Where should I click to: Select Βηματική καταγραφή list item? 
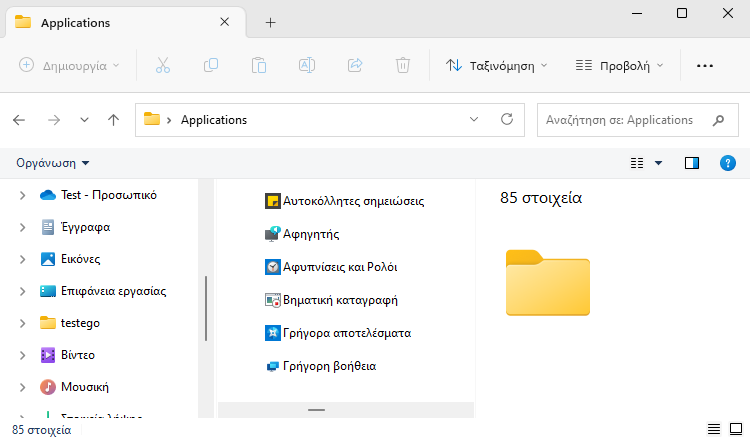pyautogui.click(x=340, y=300)
